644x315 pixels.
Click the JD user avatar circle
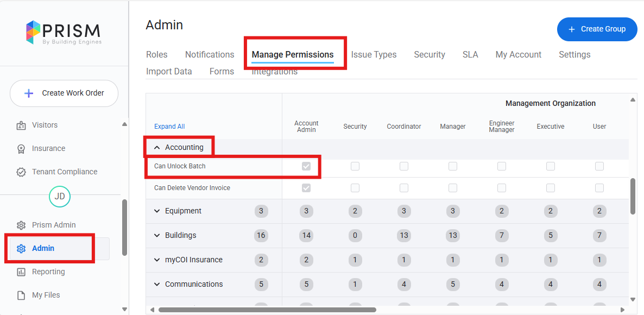(60, 197)
